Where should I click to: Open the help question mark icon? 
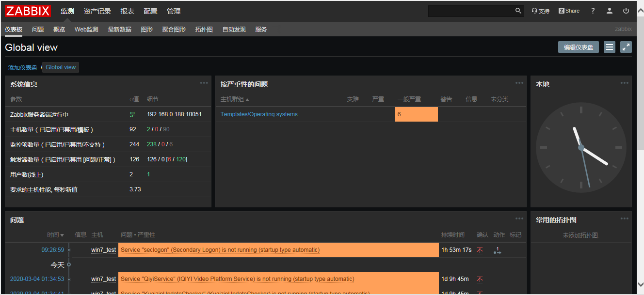coord(593,11)
